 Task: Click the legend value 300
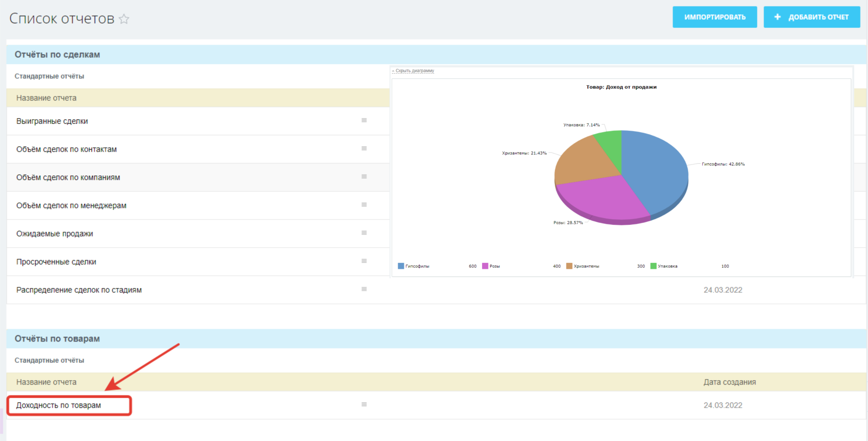[x=641, y=266]
